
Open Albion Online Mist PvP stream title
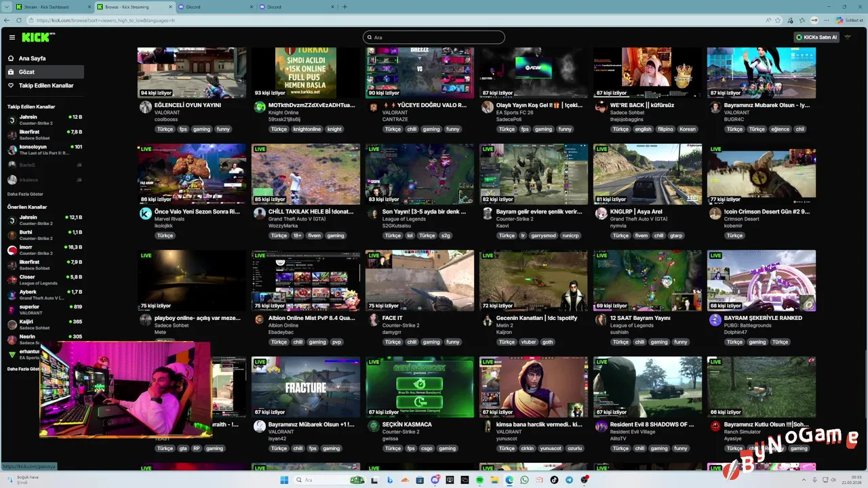click(311, 318)
